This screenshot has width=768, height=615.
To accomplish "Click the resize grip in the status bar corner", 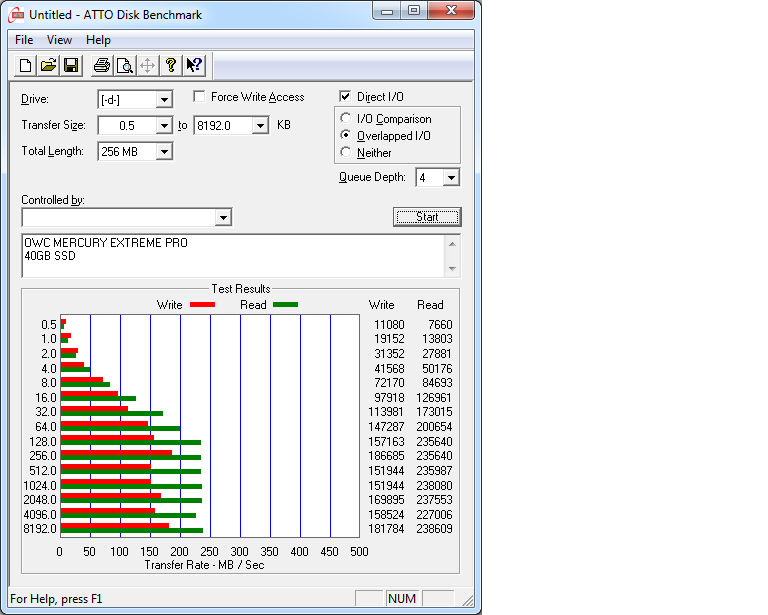I will [x=468, y=600].
